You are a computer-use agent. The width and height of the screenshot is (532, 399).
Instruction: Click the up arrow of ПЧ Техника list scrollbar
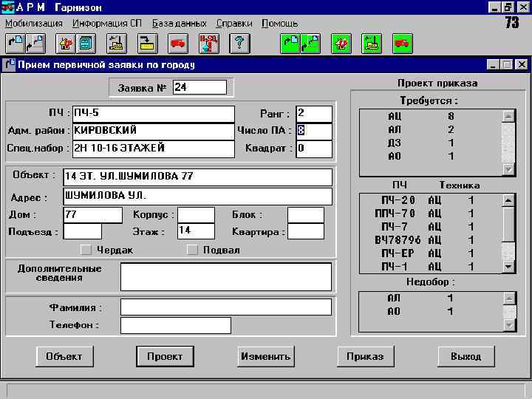coord(508,200)
